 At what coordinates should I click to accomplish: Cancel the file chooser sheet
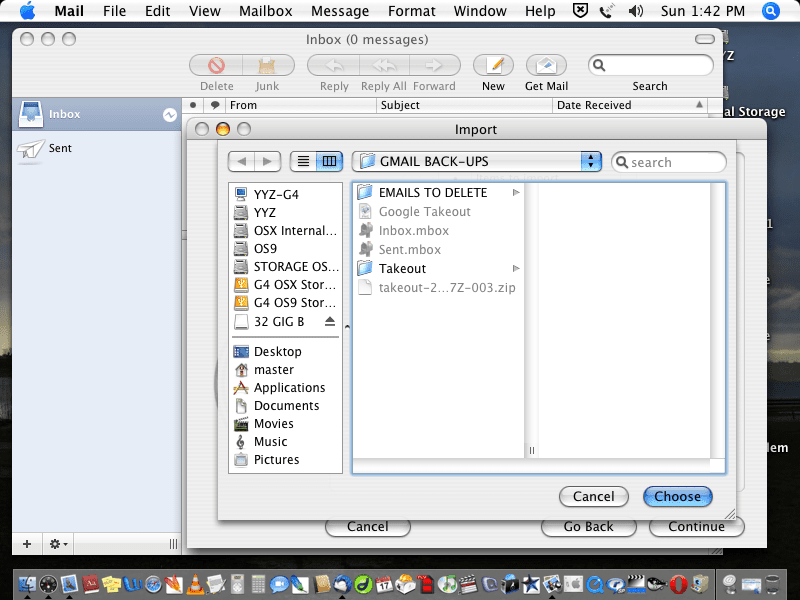pyautogui.click(x=594, y=496)
